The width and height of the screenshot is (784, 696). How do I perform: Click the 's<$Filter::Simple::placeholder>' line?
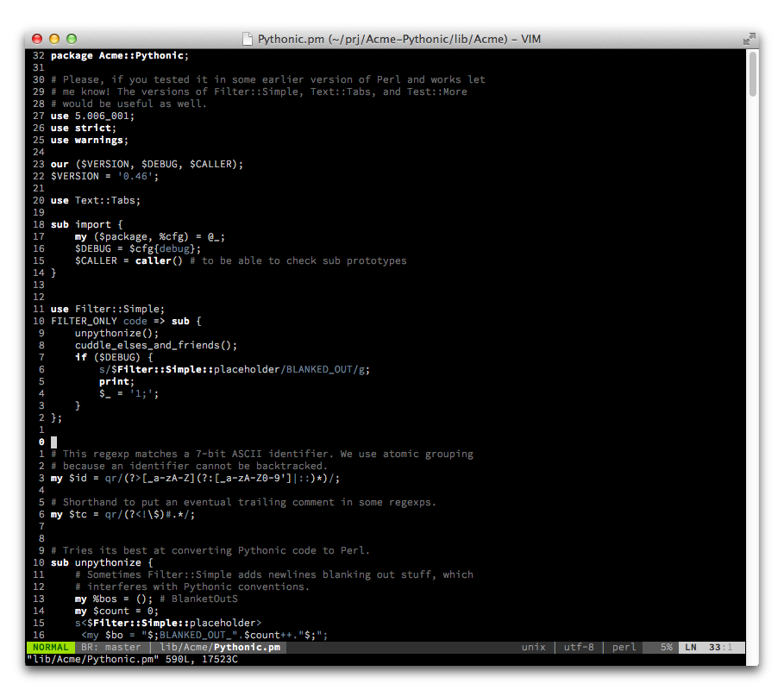[x=168, y=623]
